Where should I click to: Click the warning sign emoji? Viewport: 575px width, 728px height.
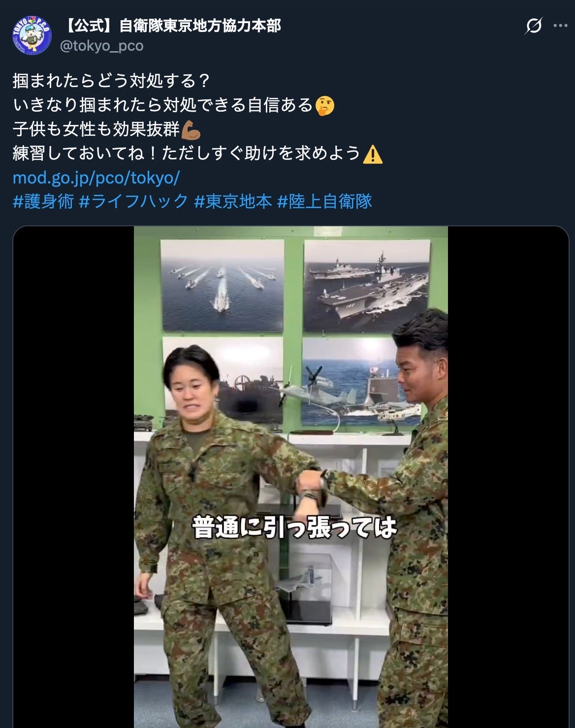click(x=373, y=154)
